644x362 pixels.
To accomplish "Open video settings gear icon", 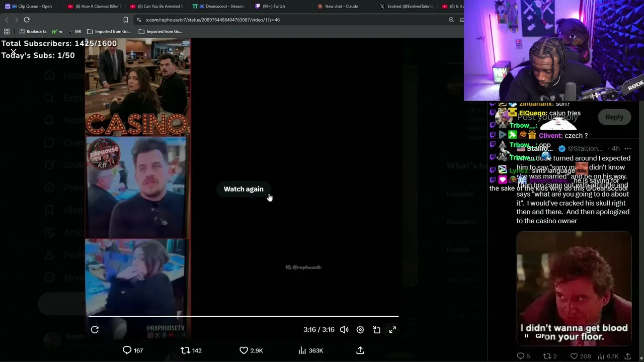I will pyautogui.click(x=360, y=330).
